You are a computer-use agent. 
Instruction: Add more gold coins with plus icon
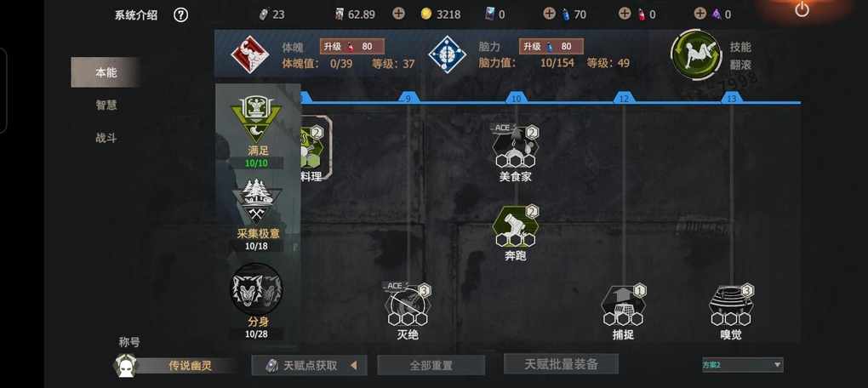coord(398,14)
